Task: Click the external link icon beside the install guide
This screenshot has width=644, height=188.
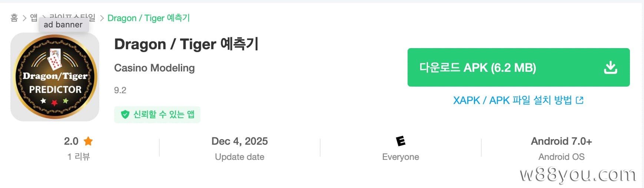Action: click(x=580, y=100)
